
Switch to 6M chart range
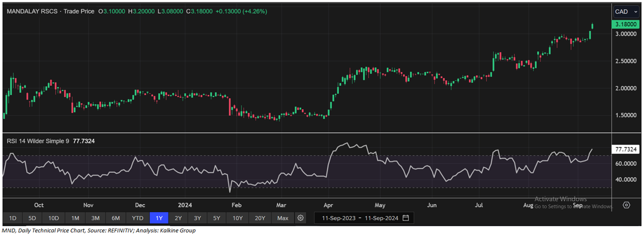pos(116,218)
